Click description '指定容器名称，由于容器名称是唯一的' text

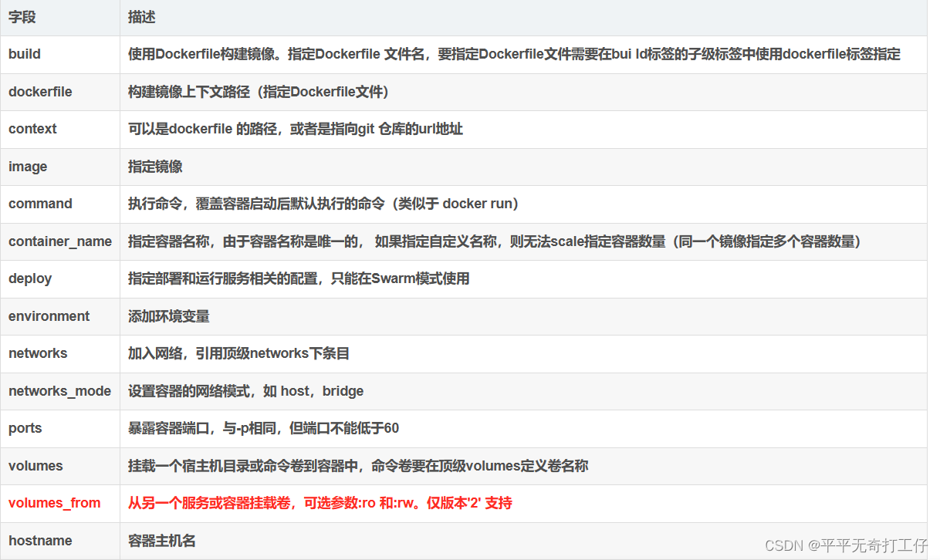pos(245,241)
